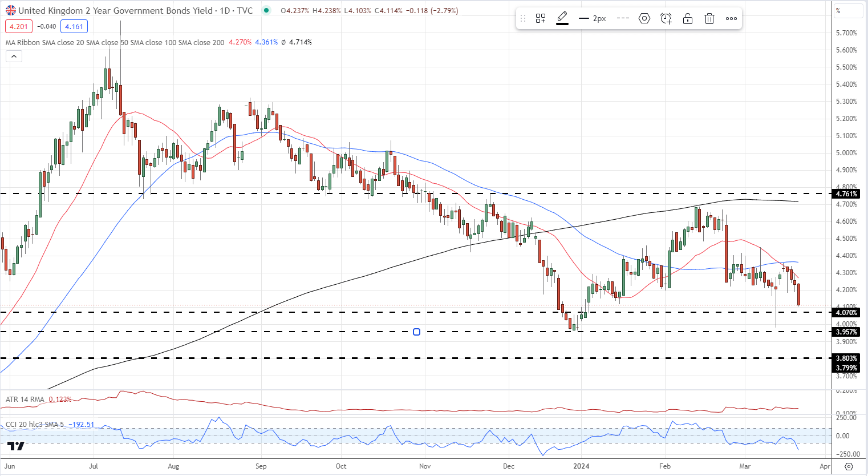The width and height of the screenshot is (868, 476).
Task: Add alert with the clock-plus icon
Action: (x=666, y=18)
